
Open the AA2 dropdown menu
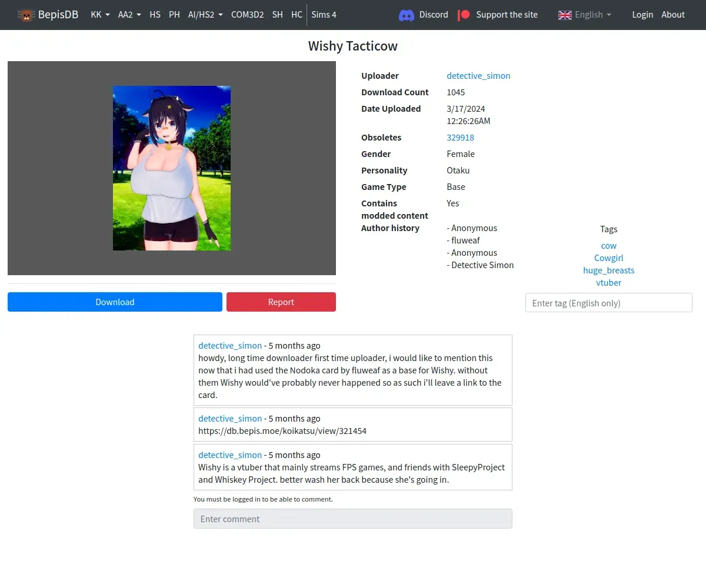pos(129,15)
